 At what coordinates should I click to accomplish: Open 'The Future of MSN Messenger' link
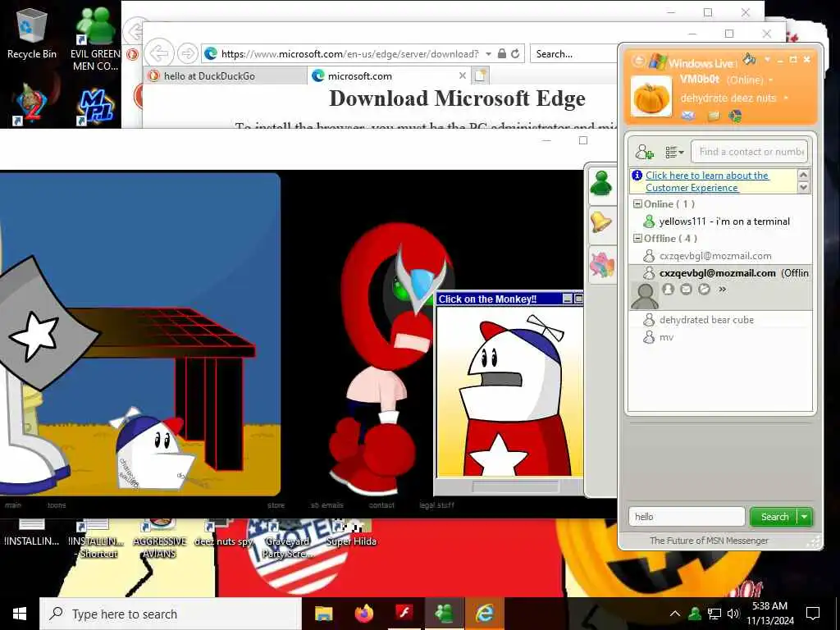click(x=709, y=541)
